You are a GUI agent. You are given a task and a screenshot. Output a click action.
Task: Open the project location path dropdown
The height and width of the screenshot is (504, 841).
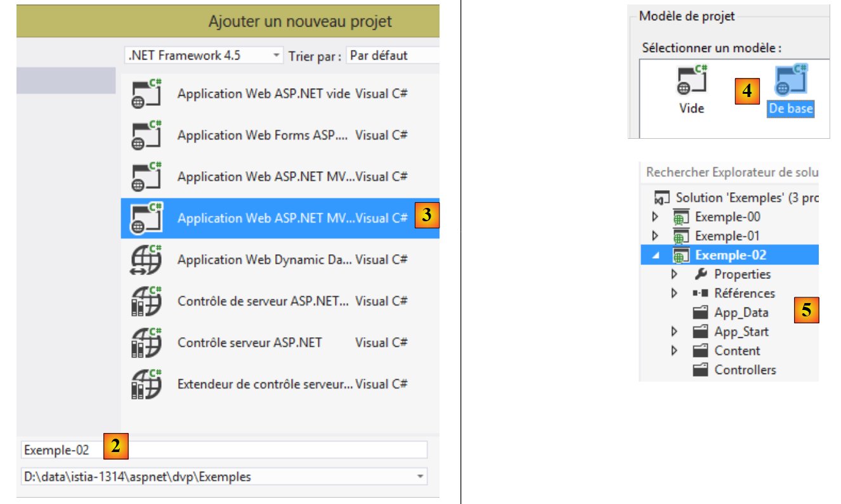click(419, 477)
